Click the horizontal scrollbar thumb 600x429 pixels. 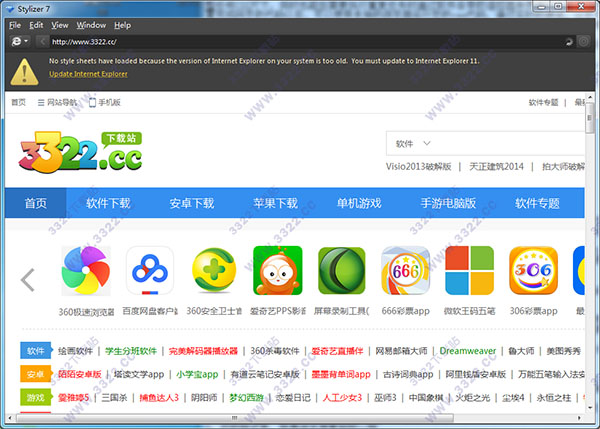tap(235, 418)
